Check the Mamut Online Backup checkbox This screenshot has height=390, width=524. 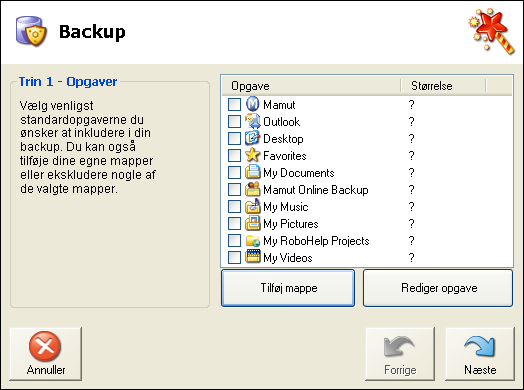[234, 189]
